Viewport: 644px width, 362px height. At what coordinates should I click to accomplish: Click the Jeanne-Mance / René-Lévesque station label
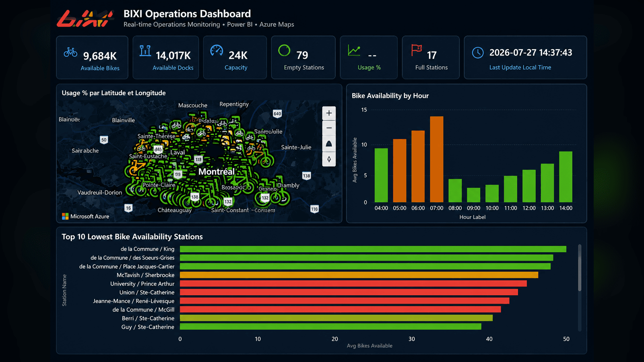[134, 301]
